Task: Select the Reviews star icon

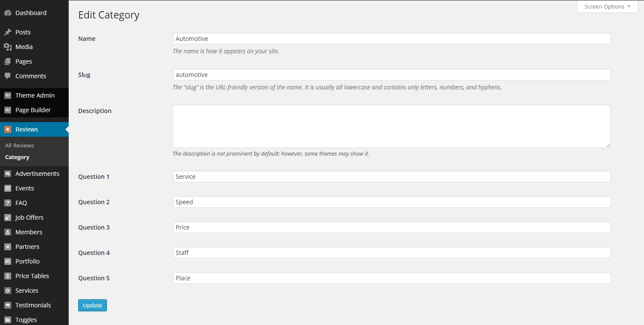Action: coord(8,129)
